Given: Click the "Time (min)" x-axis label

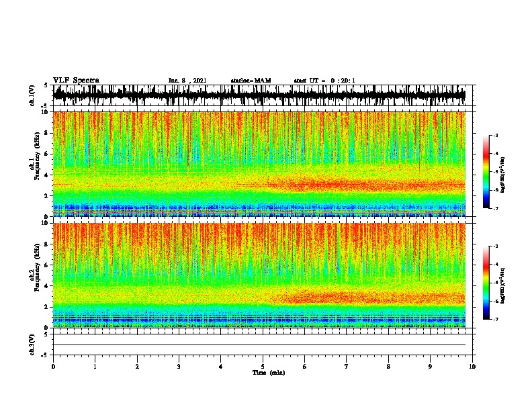Looking at the screenshot, I should tap(269, 373).
